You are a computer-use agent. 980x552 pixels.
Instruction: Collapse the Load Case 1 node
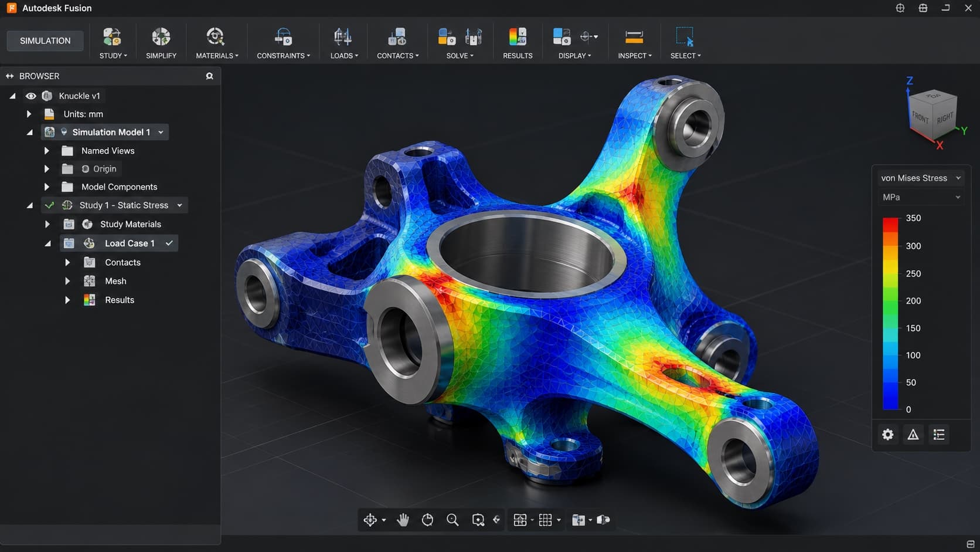pyautogui.click(x=48, y=243)
